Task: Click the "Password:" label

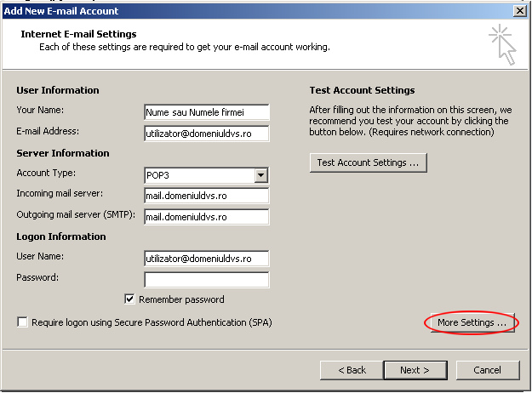Action: [x=37, y=277]
